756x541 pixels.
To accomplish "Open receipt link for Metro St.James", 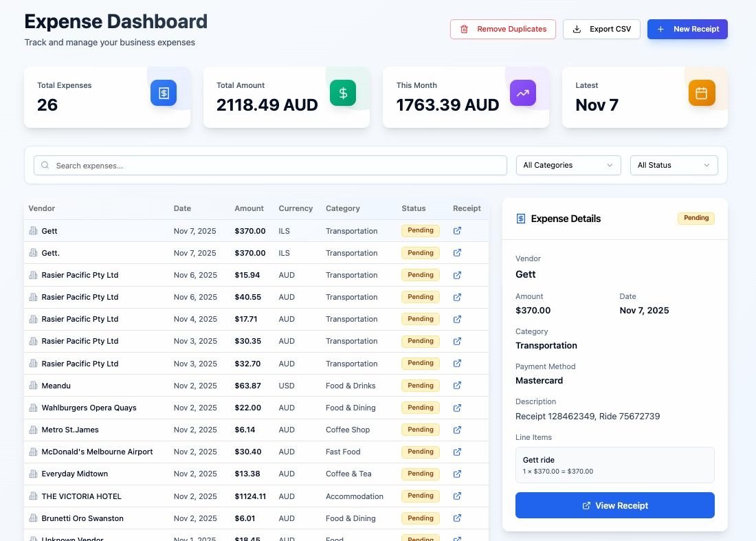I will coord(457,430).
